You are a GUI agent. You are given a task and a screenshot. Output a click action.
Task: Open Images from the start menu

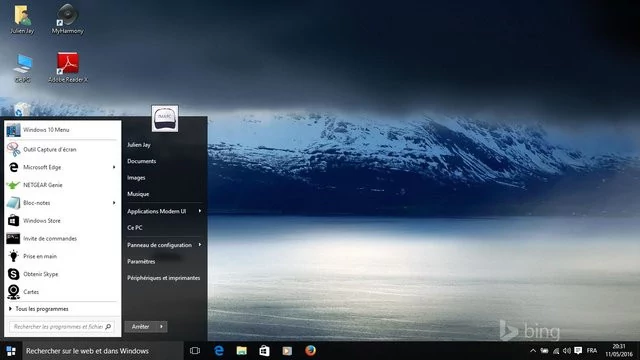(x=136, y=178)
